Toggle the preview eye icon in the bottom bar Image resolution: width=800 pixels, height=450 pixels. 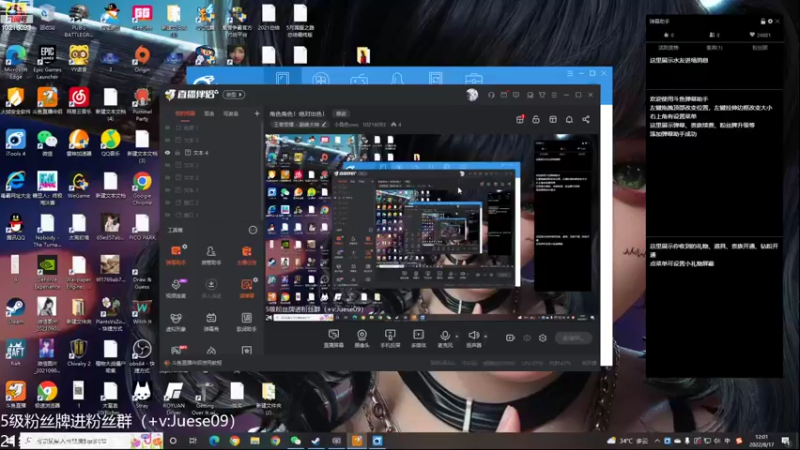click(527, 338)
